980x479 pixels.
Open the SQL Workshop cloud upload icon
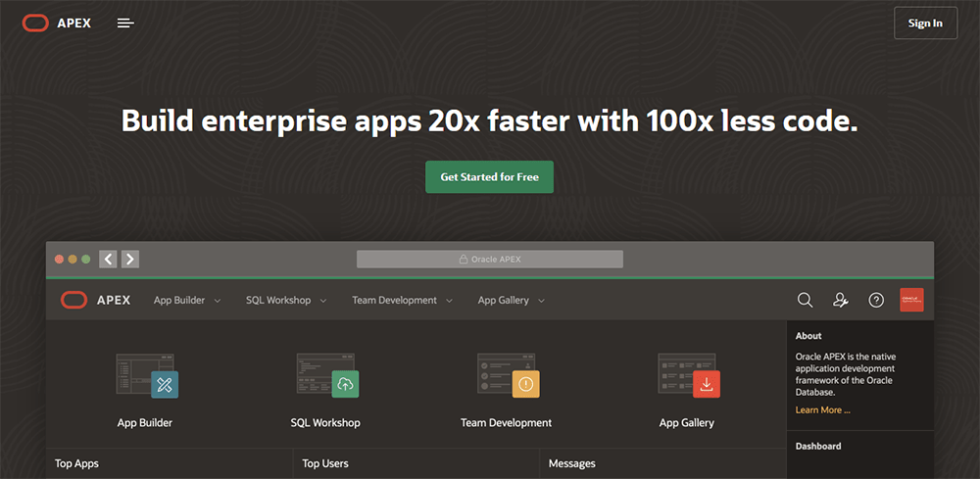point(345,384)
